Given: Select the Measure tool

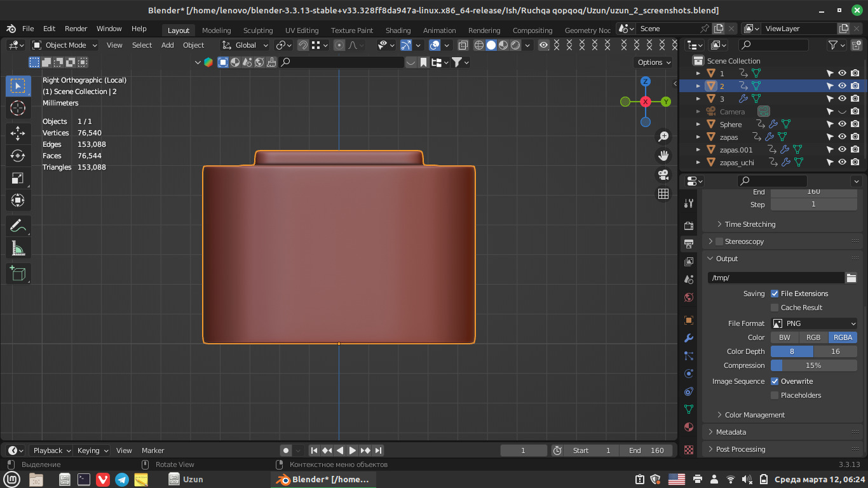Looking at the screenshot, I should 18,248.
